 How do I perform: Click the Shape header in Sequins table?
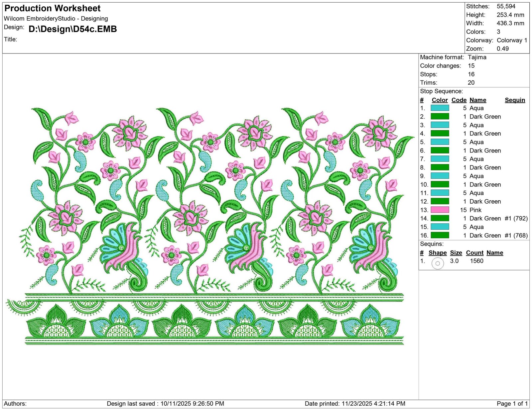[x=438, y=253]
